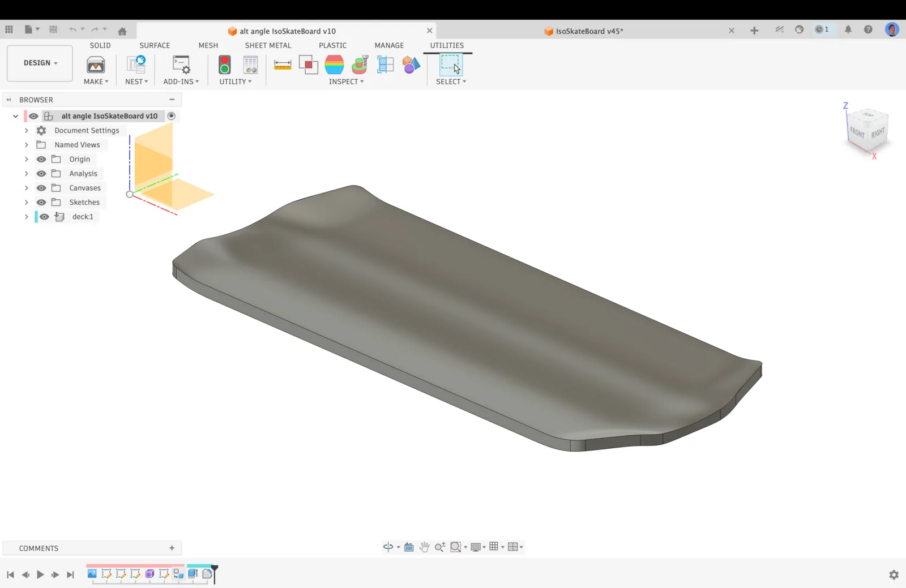The image size is (906, 588).
Task: Select the Interference tool icon
Action: point(308,65)
